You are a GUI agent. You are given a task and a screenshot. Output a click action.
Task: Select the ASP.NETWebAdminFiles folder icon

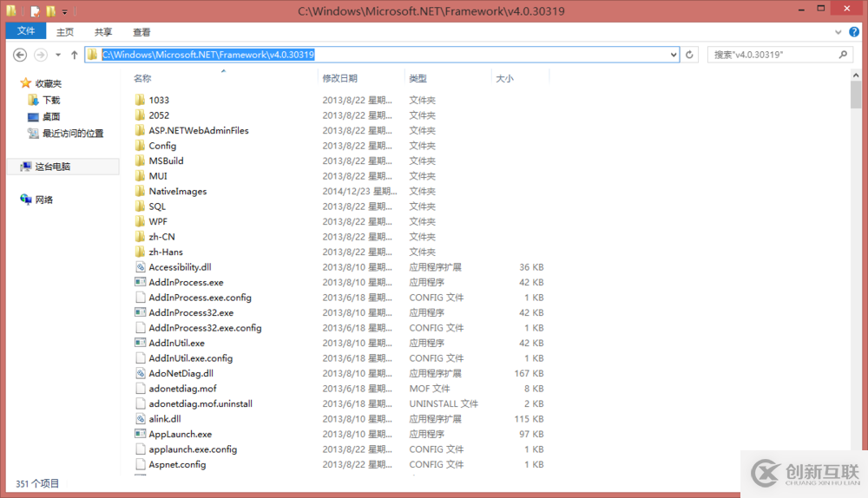click(140, 131)
